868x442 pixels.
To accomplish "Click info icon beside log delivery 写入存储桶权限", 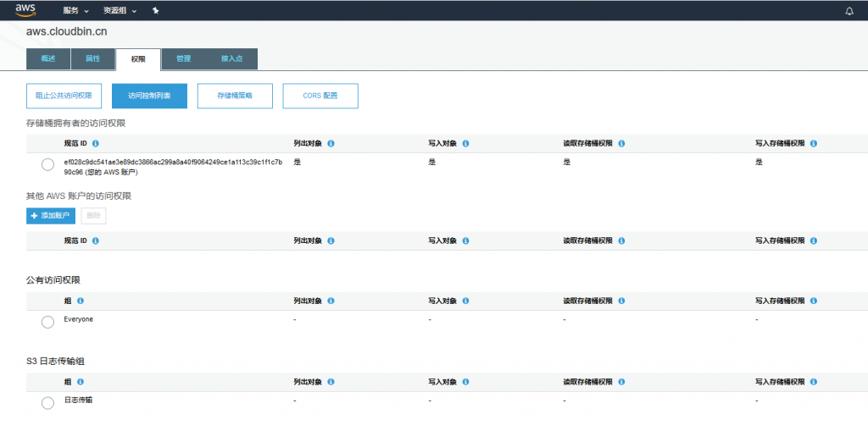I will pos(814,382).
